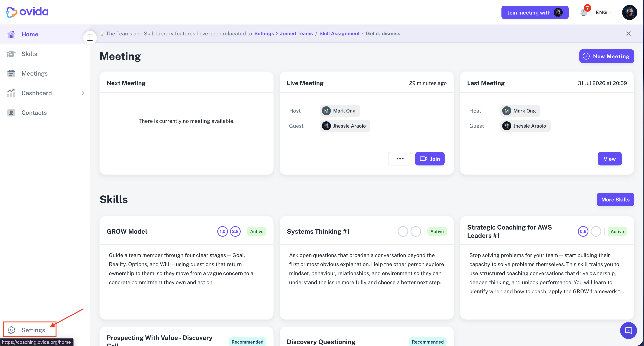Click the Jhessie Araojo guest name in Last Meeting
This screenshot has height=346, width=644.
click(530, 126)
